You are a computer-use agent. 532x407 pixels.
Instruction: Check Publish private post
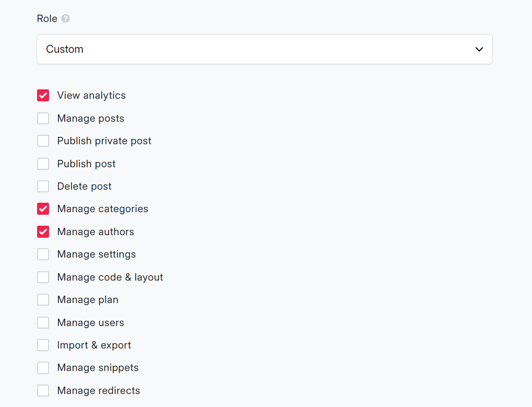43,141
